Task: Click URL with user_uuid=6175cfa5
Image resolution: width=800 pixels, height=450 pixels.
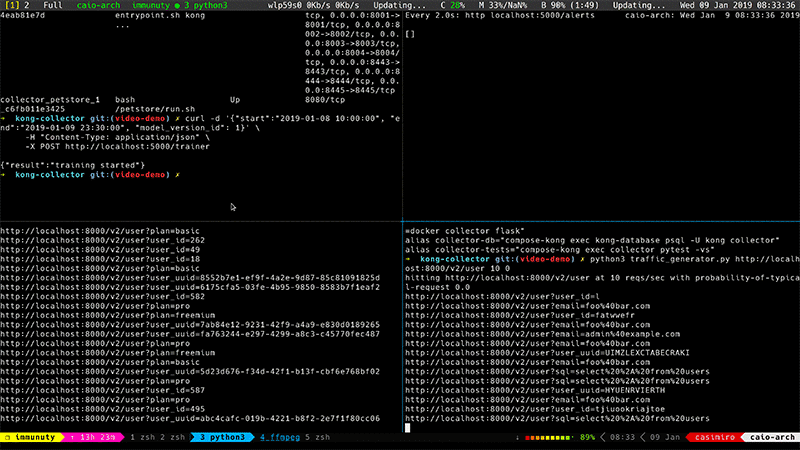Action: tap(190, 287)
